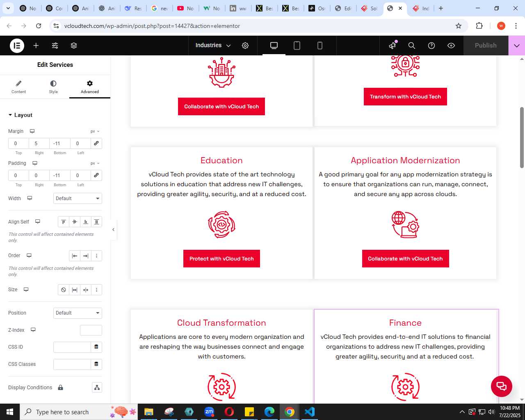
Task: Open the Structure layers icon
Action: point(74,46)
